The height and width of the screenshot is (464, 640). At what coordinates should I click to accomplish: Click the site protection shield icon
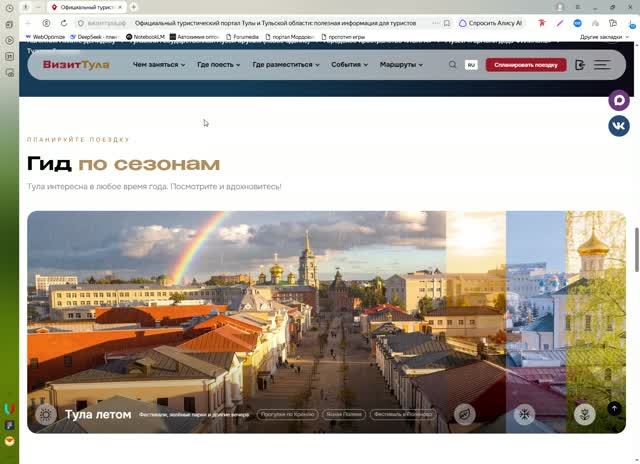[x=81, y=23]
